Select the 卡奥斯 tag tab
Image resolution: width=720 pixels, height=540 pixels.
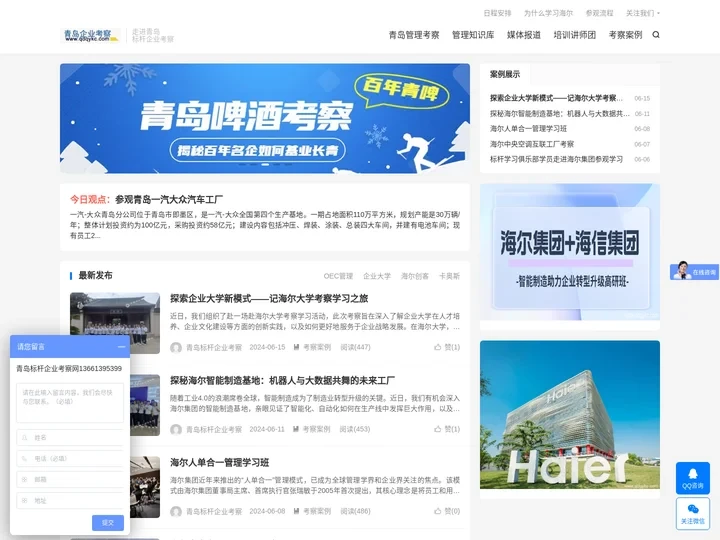[449, 276]
